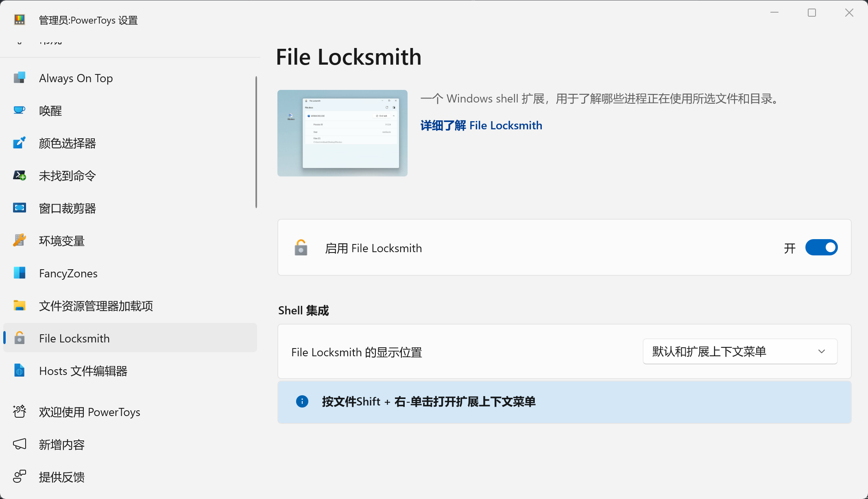
Task: Click the 提供反馈 icon
Action: (19, 477)
